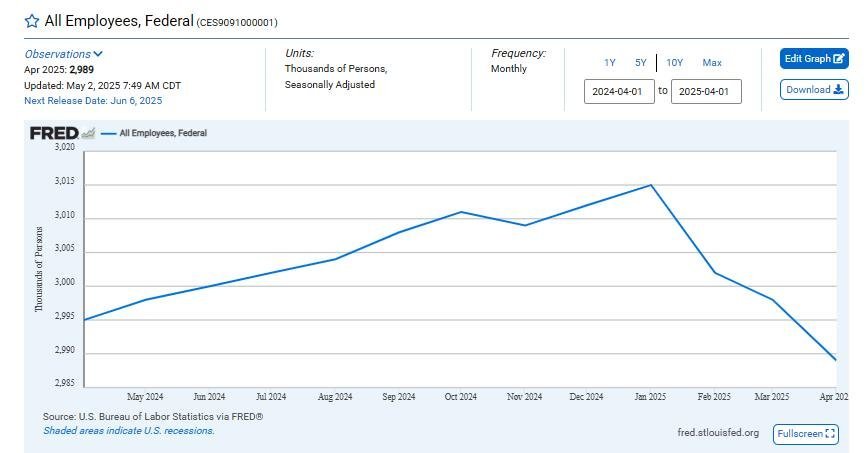Open the fred.stlouisfed.org link

tap(717, 433)
